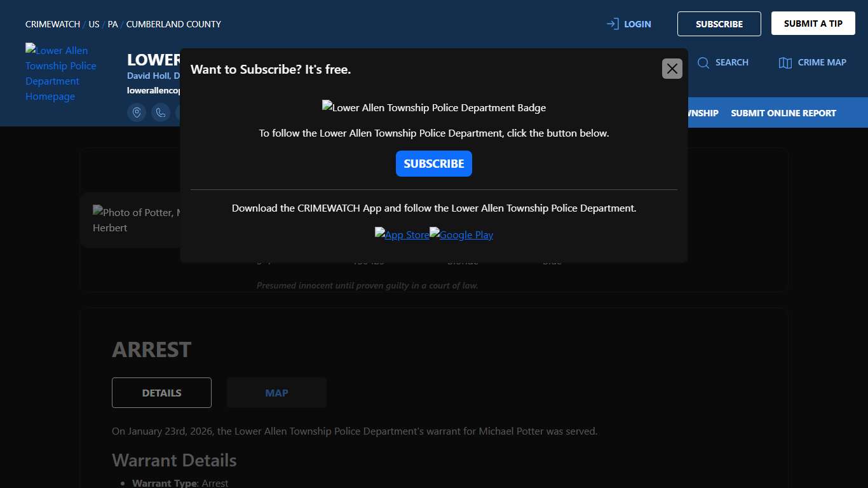Follow the CRIMEWATCH breadcrumb link

coord(52,24)
